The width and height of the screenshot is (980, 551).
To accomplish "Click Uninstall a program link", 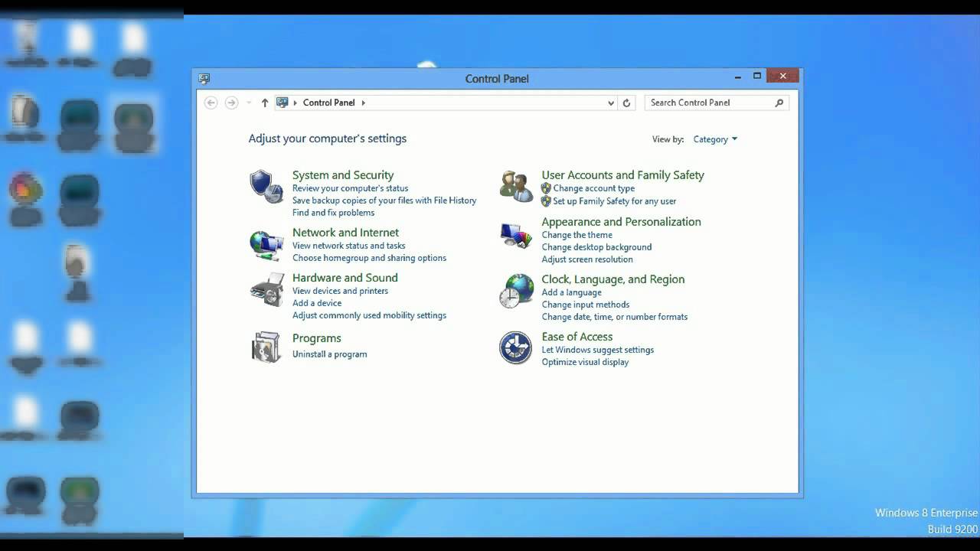I will 329,354.
